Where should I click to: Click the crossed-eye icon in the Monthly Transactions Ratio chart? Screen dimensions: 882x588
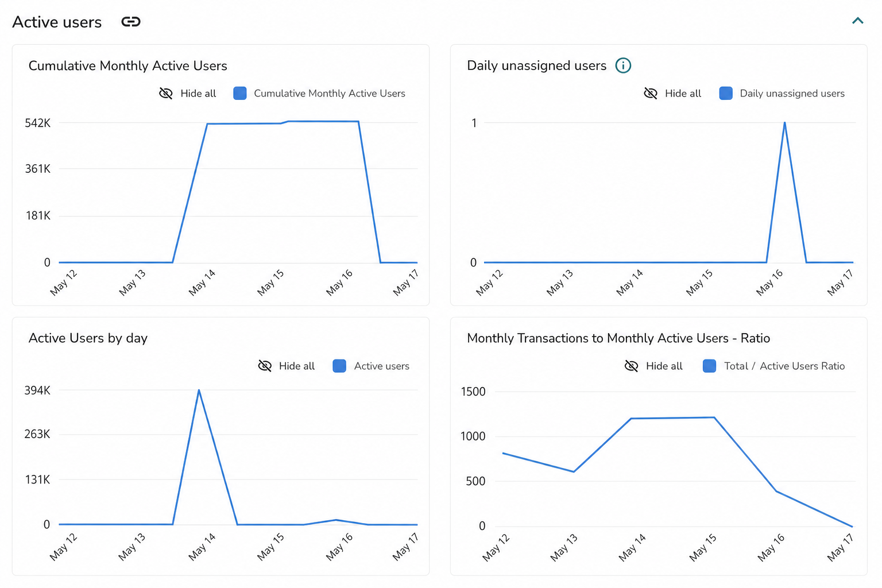[x=632, y=366]
